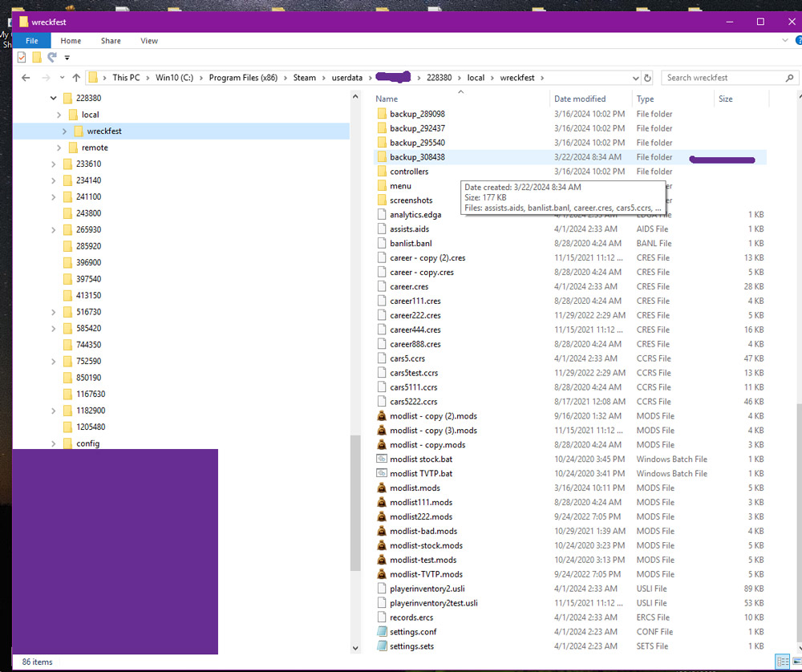Select the assists.aids file name
Viewport: 802px width, 672px height.
[x=409, y=229]
